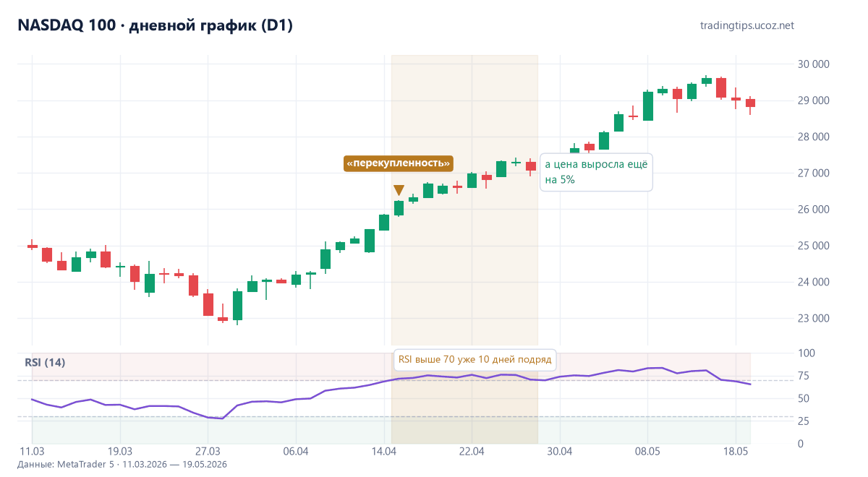This screenshot has width=868, height=477.
Task: Click the brown triangle marker under «перекупленность»
Action: tap(399, 191)
